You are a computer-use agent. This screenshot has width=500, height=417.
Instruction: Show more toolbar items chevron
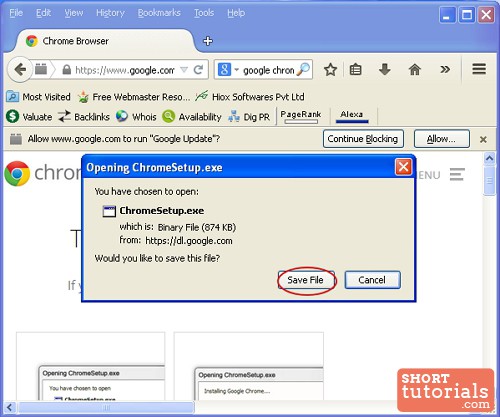coord(445,69)
